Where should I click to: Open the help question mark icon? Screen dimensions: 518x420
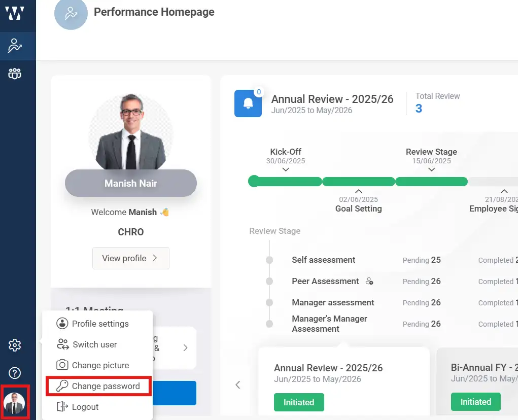pos(14,373)
